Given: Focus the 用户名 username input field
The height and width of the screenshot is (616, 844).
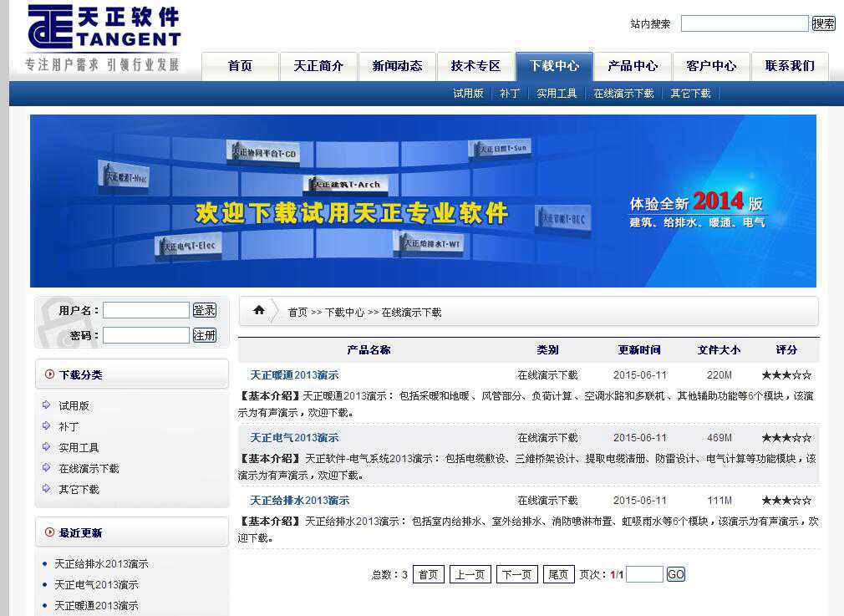Looking at the screenshot, I should pos(146,310).
